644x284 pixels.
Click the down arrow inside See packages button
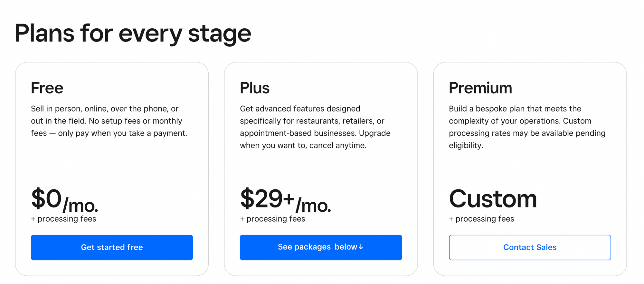361,247
